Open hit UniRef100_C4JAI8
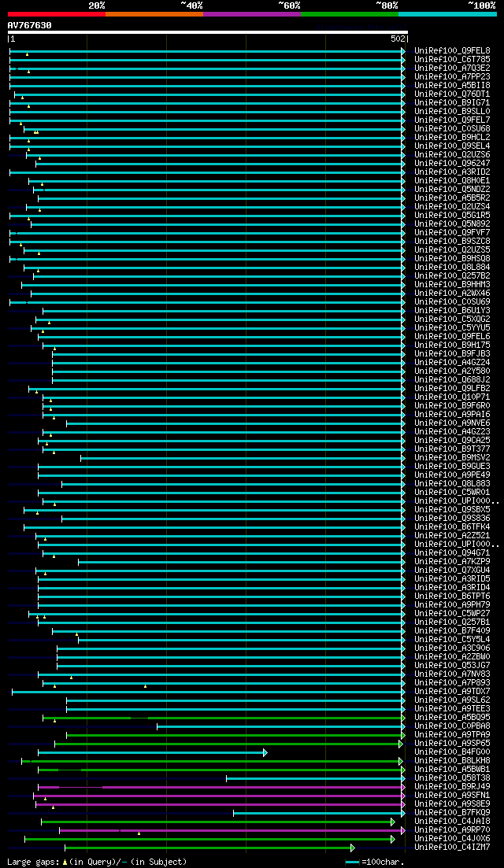 [x=452, y=821]
